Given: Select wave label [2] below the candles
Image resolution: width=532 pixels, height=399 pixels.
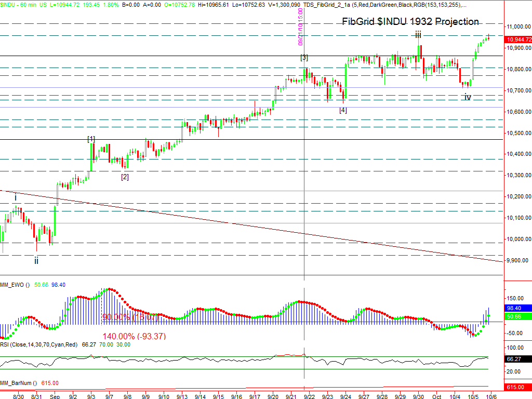Looking at the screenshot, I should [x=125, y=177].
